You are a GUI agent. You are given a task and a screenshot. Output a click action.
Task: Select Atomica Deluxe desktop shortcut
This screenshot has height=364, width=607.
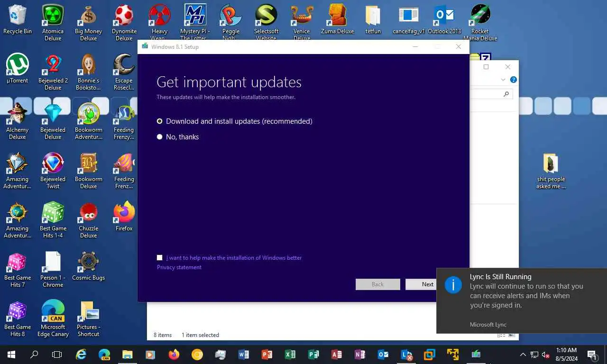[x=53, y=23]
